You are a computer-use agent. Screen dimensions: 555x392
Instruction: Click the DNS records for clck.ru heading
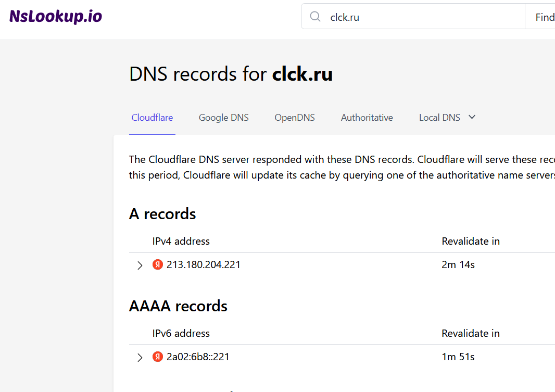tap(231, 73)
